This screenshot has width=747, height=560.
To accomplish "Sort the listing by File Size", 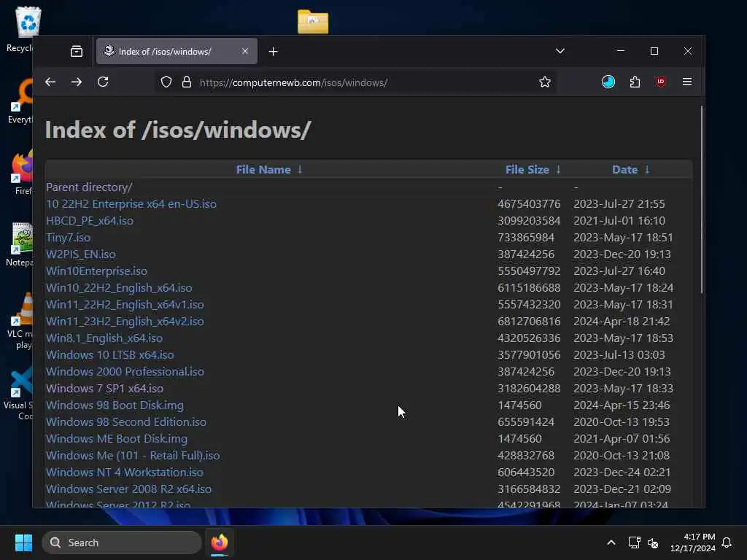I will tap(527, 169).
